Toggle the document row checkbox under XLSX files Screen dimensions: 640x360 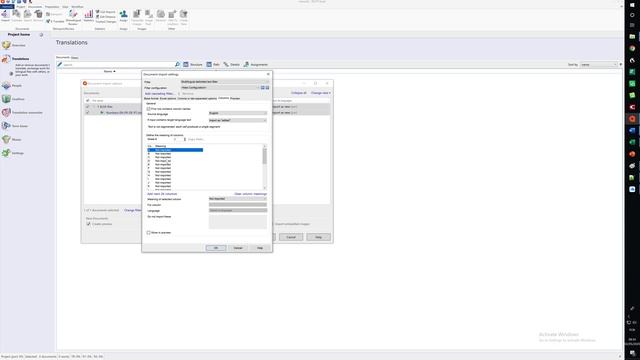(x=87, y=112)
